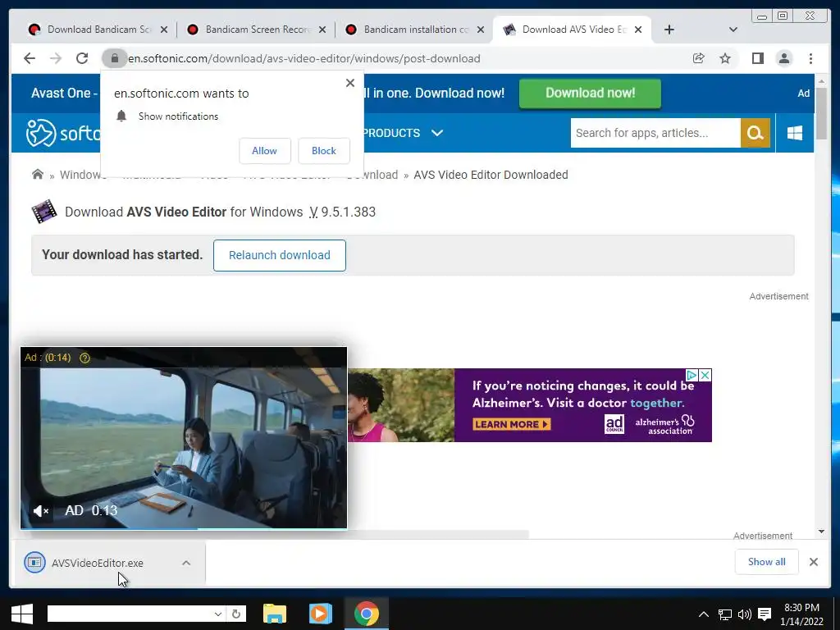Open volume control in tray
Screen dimensions: 840x630
745,614
